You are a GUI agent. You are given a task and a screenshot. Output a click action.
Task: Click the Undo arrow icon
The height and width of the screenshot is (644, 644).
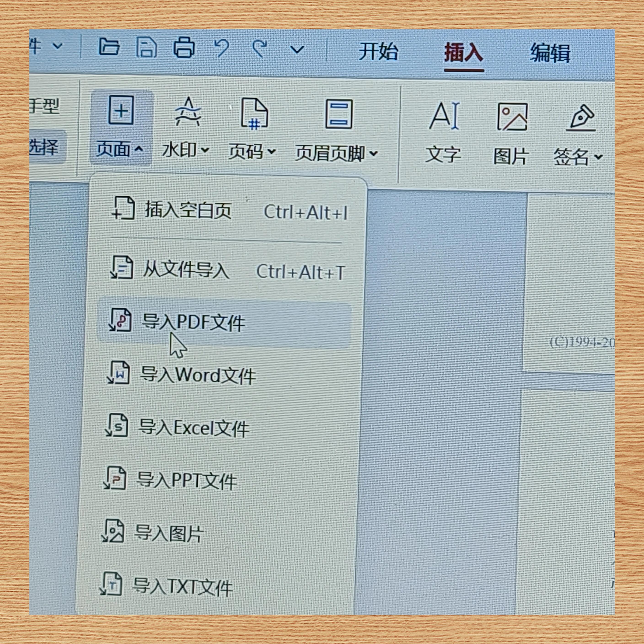coord(222,48)
